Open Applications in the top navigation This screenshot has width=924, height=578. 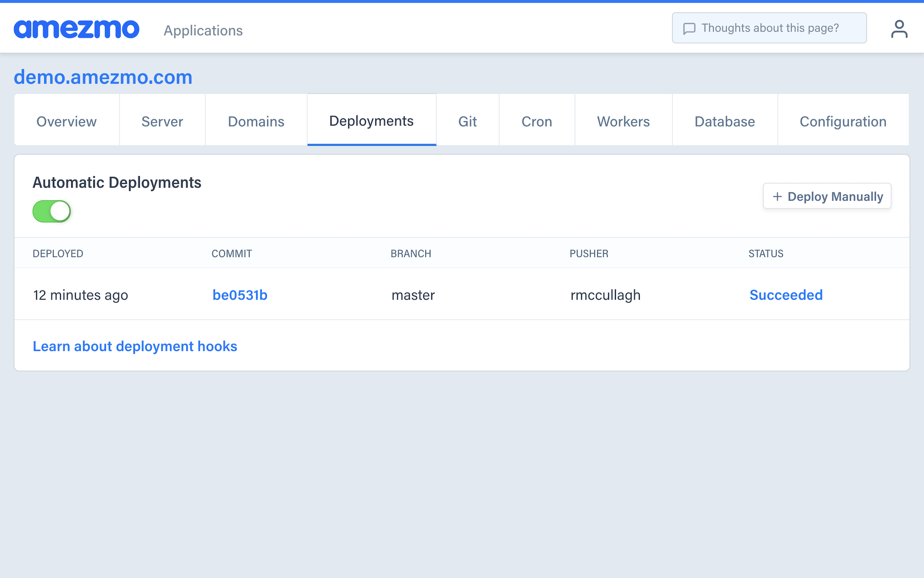[203, 30]
